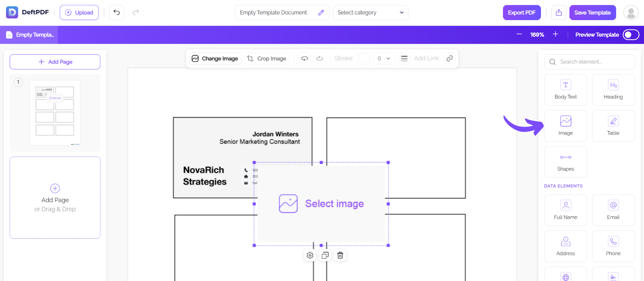Edit document name with pencil icon
Viewport: 644px width, 281px height.
pos(321,12)
